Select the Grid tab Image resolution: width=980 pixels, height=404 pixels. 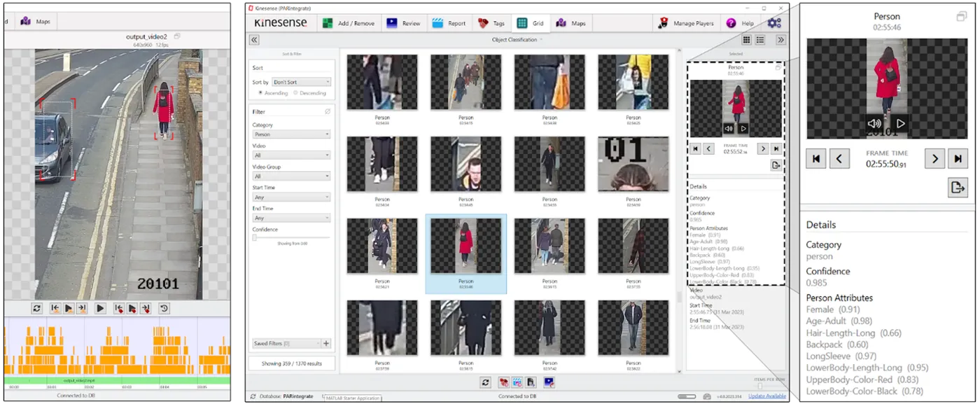pyautogui.click(x=531, y=23)
